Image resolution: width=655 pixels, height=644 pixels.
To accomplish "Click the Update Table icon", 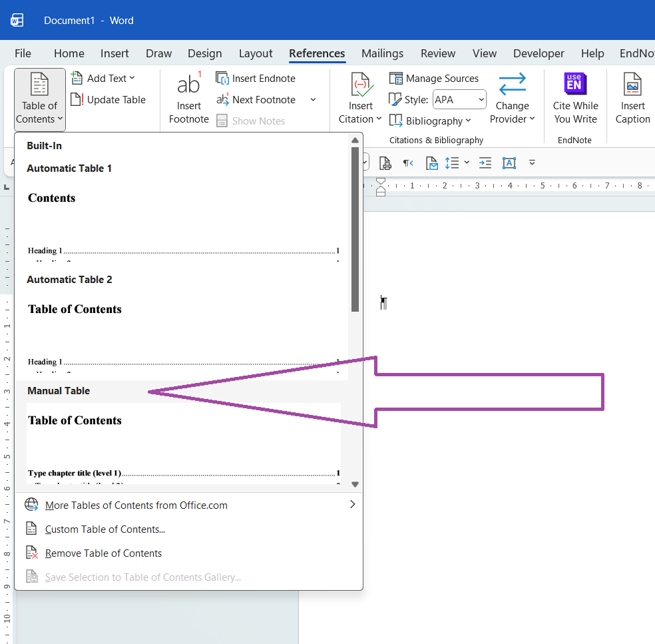I will [77, 99].
